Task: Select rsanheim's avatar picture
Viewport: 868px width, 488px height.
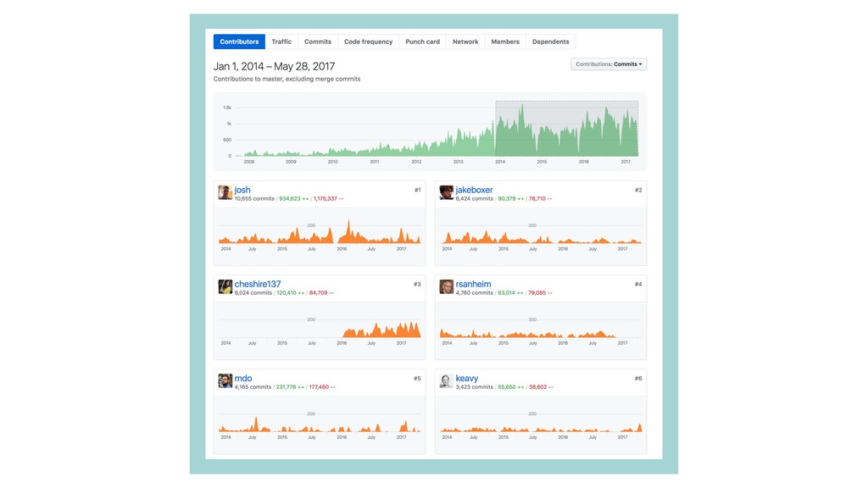Action: pos(446,287)
